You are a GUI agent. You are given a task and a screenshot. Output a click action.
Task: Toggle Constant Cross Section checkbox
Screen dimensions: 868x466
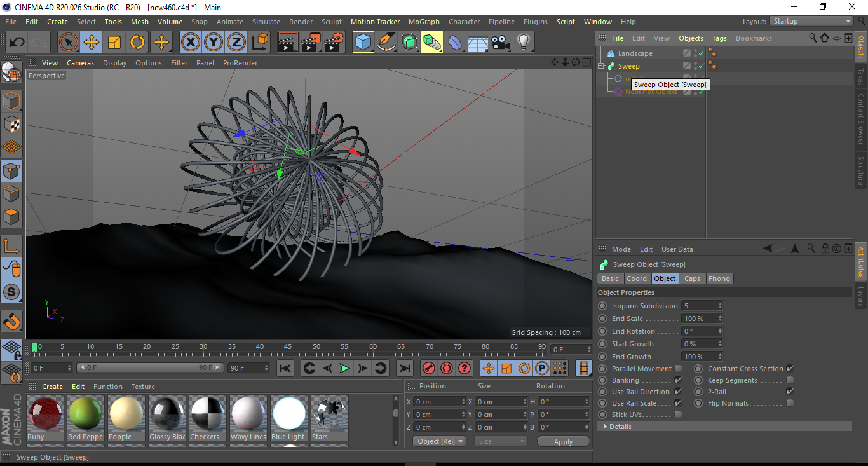pyautogui.click(x=790, y=369)
